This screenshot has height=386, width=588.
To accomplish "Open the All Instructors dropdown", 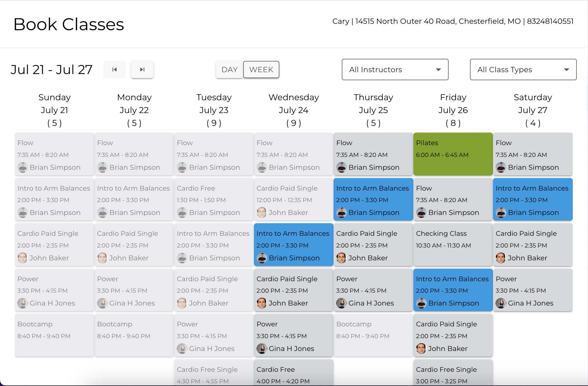I will [x=395, y=70].
